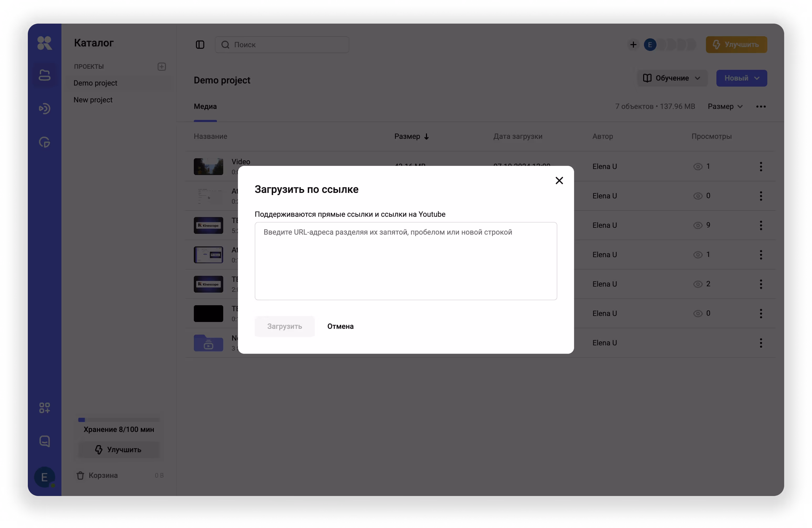Open the black video thumbnail
This screenshot has height=528, width=812.
coord(209,313)
